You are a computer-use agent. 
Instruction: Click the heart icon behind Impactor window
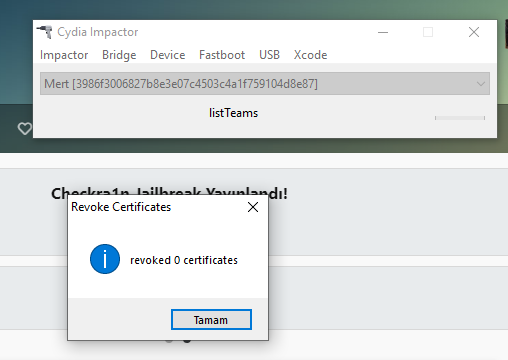click(x=24, y=128)
